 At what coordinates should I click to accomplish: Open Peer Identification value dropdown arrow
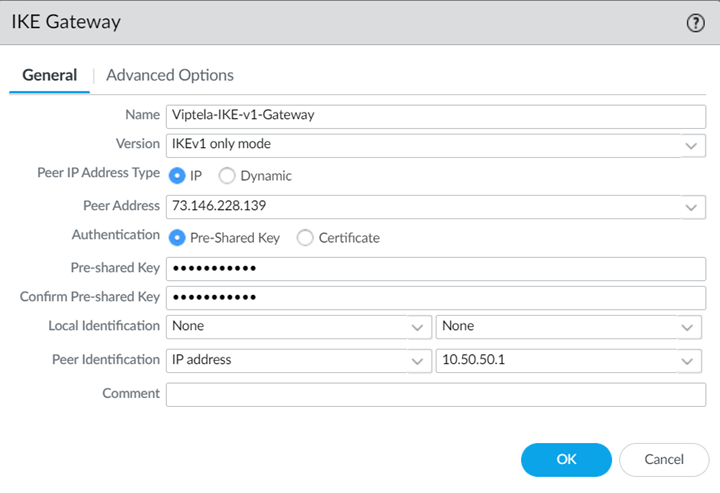688,361
